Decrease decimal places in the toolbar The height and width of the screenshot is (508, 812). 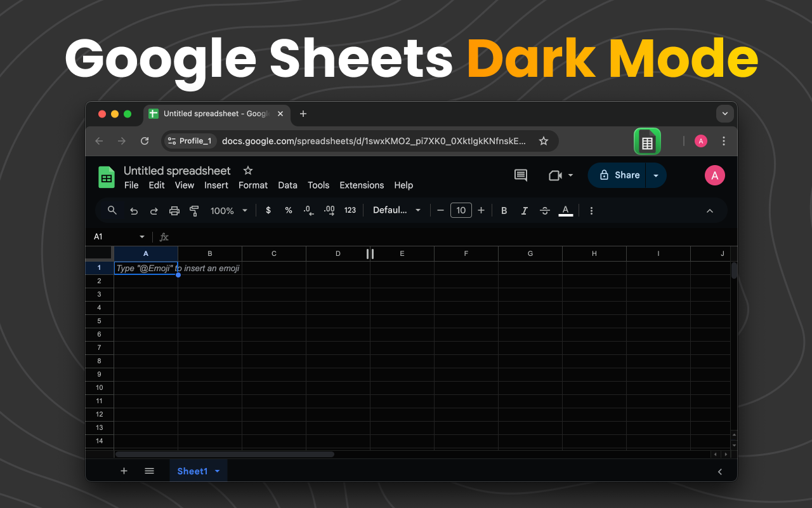coord(308,210)
